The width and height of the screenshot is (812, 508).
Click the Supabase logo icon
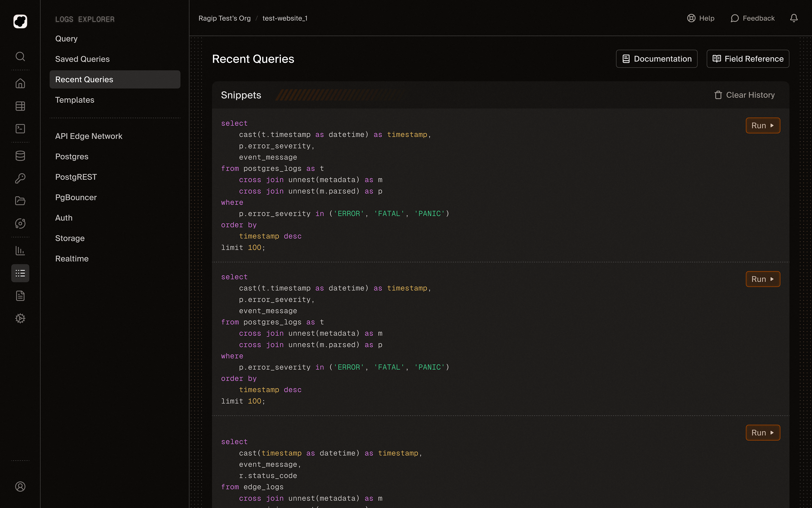(x=20, y=21)
